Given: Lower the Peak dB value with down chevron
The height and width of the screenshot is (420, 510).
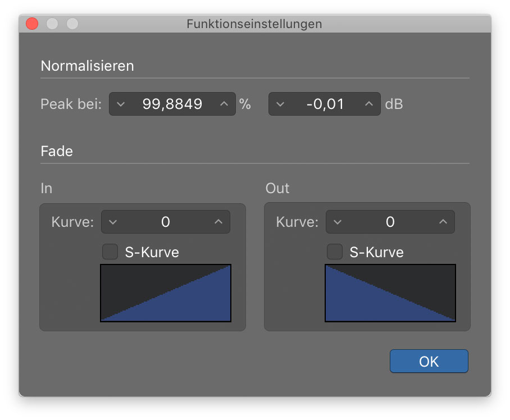Looking at the screenshot, I should (x=280, y=104).
